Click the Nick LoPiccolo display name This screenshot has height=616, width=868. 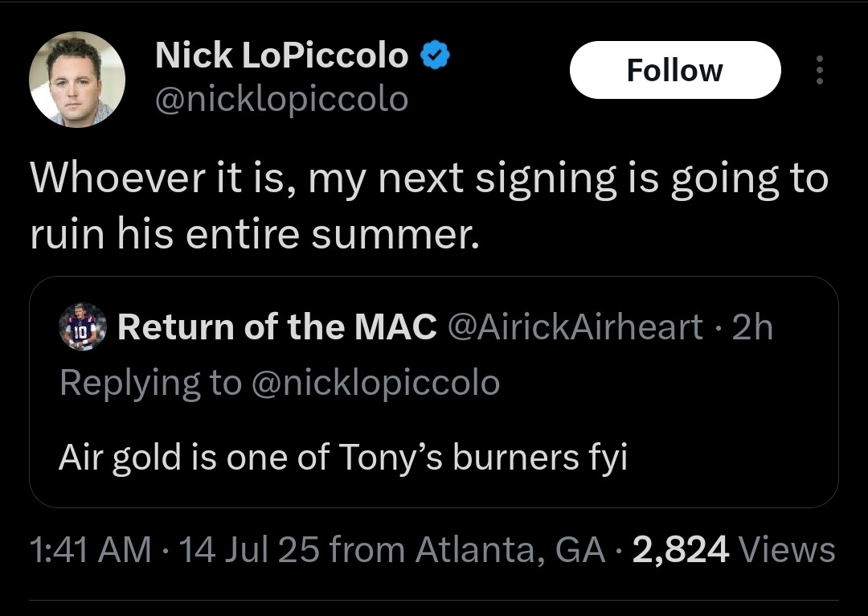coord(281,55)
